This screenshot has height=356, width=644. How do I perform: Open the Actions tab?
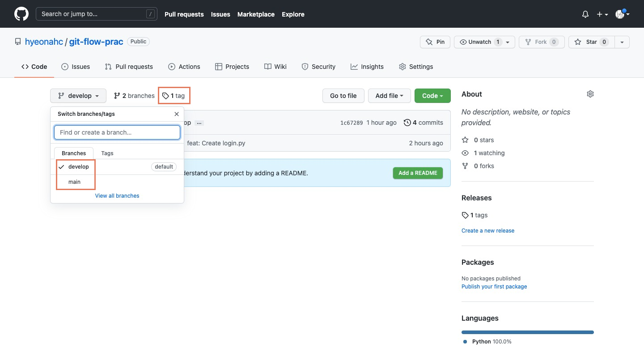184,67
